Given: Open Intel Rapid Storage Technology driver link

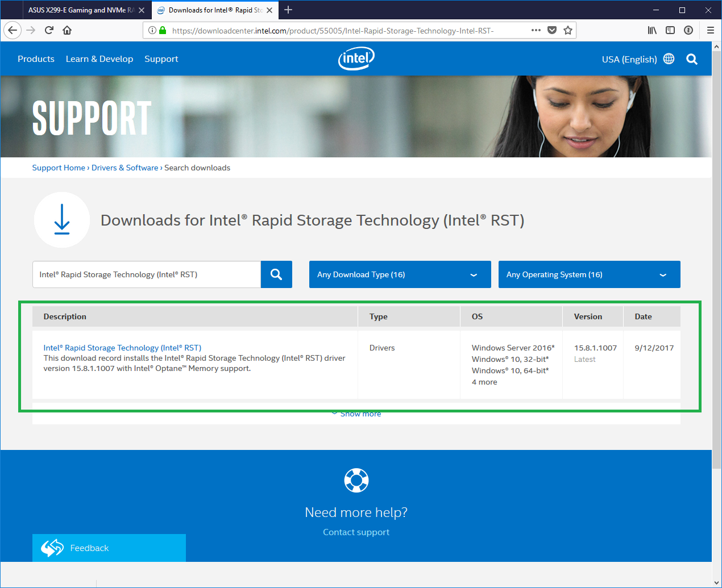Looking at the screenshot, I should click(x=122, y=348).
